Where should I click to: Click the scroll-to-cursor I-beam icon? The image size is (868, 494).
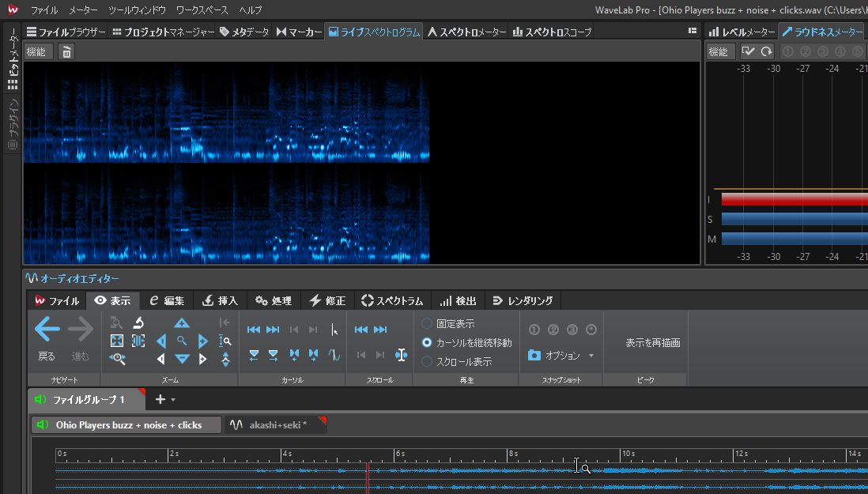(x=402, y=355)
